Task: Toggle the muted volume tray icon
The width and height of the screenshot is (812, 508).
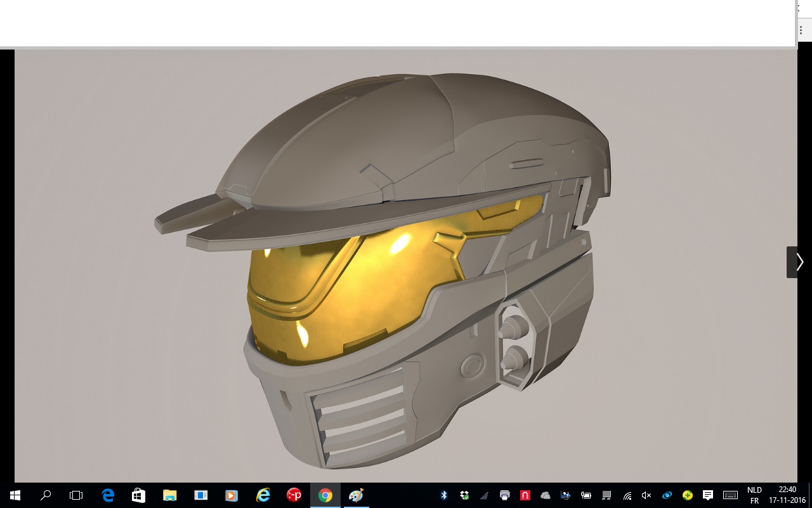Action: click(x=646, y=495)
